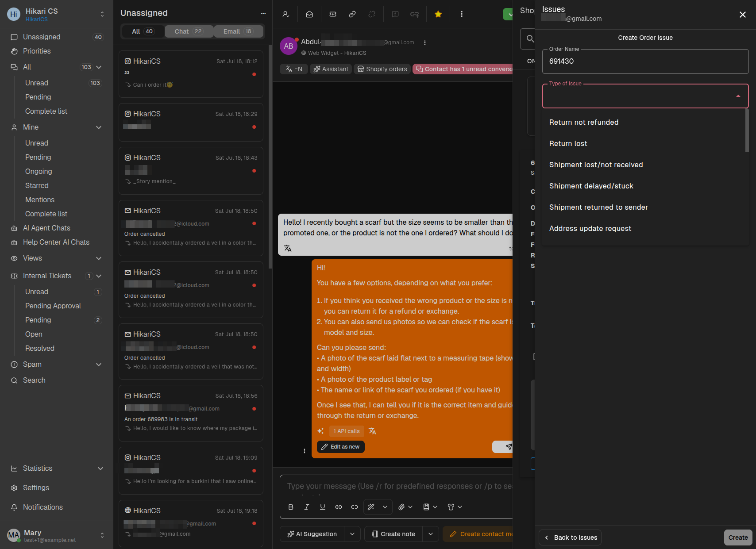
Task: Choose Return not refunded option
Action: pyautogui.click(x=644, y=123)
